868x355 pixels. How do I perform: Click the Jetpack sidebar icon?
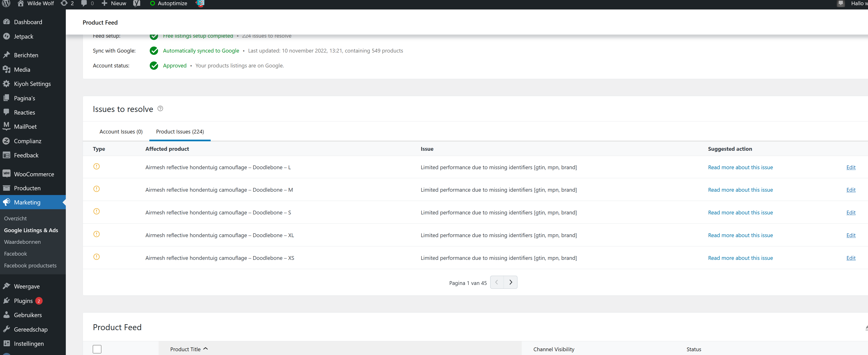click(7, 36)
